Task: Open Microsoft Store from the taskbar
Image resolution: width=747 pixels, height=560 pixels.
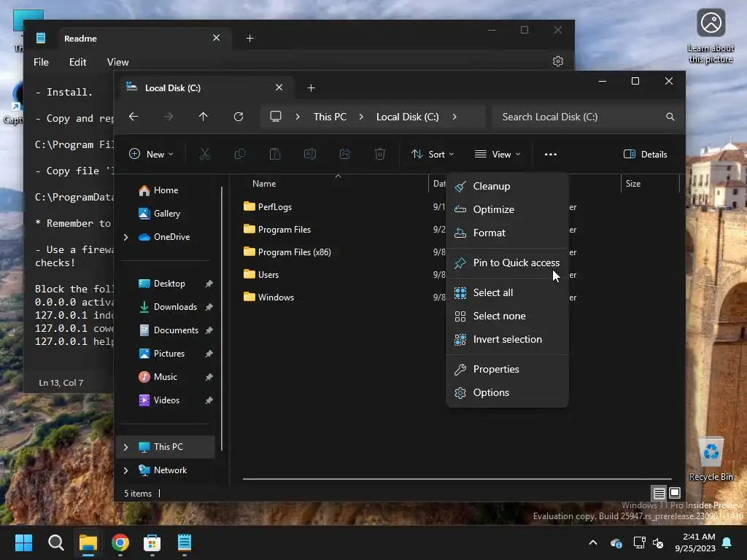Action: pos(152,542)
